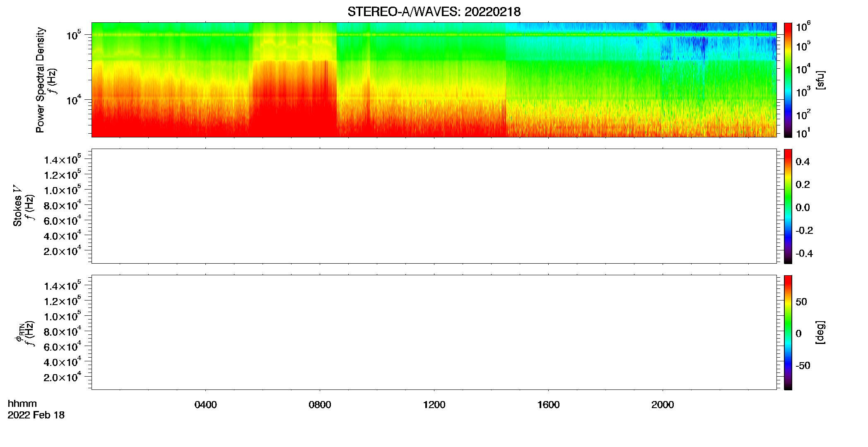Click the 0800 time tick label
The image size is (868, 447).
pyautogui.click(x=320, y=405)
